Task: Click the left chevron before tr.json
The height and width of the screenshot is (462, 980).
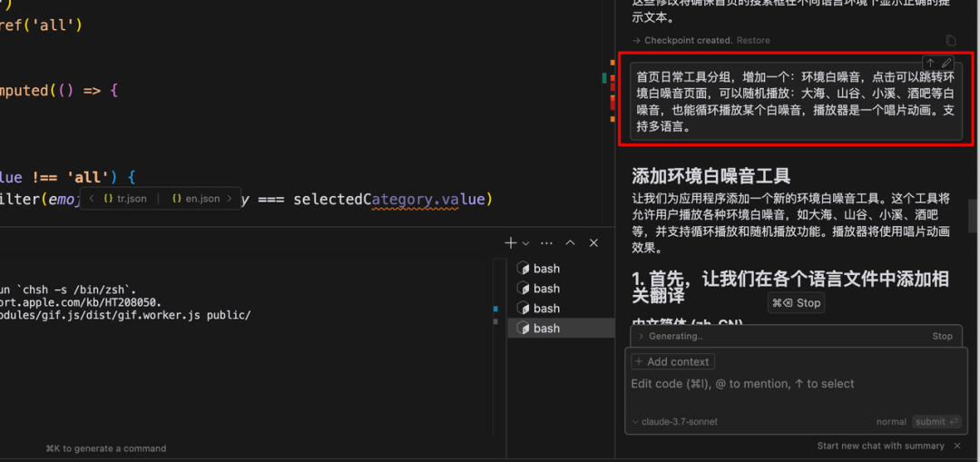Action: click(92, 199)
